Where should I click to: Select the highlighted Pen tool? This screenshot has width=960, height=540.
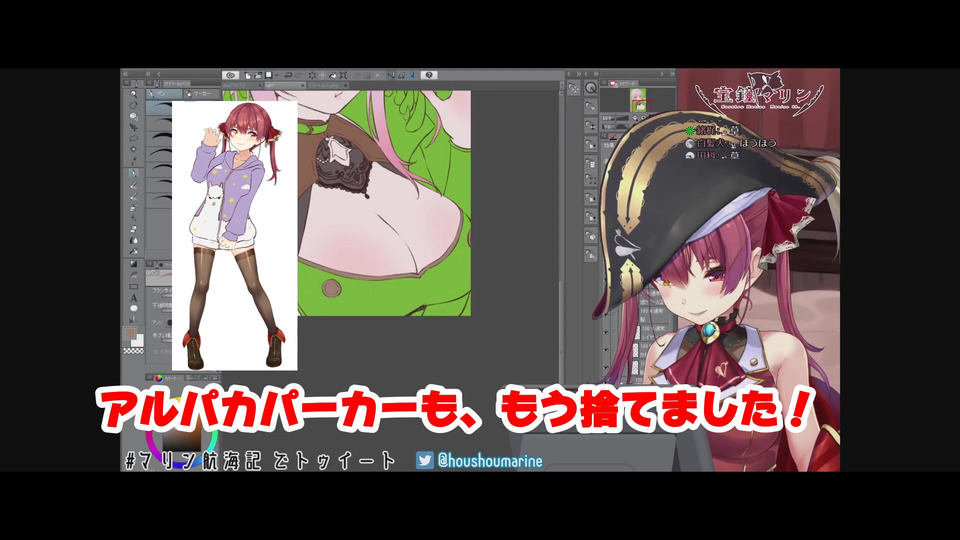[x=133, y=173]
